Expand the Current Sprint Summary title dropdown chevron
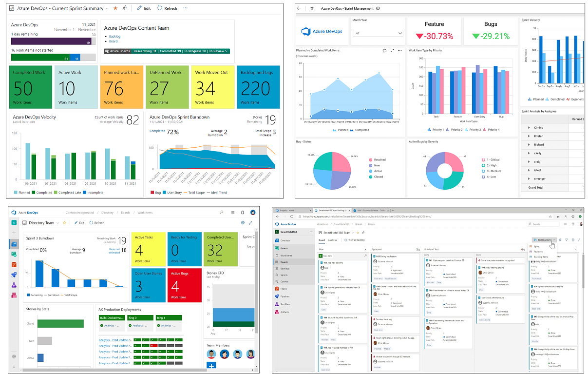 [x=107, y=9]
